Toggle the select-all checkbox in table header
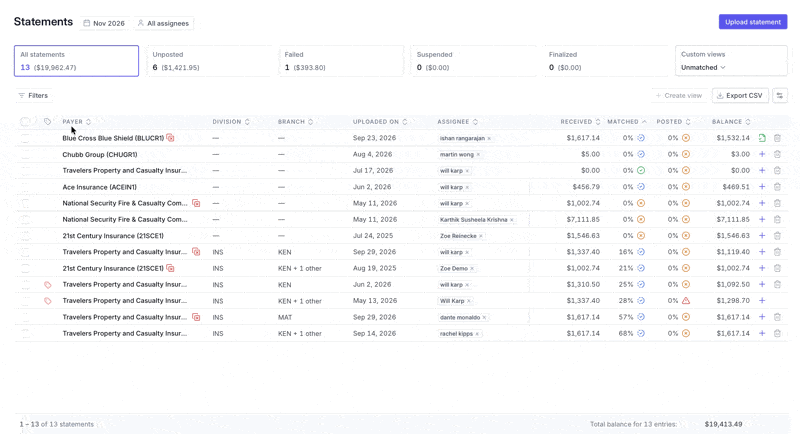The width and height of the screenshot is (800, 434). pos(25,121)
